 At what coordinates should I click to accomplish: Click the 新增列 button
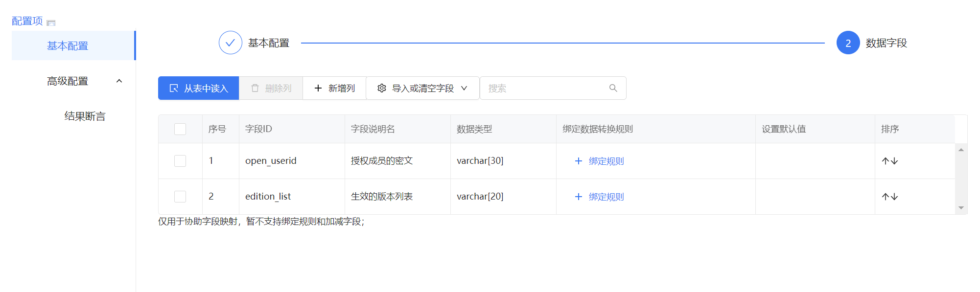coord(334,88)
